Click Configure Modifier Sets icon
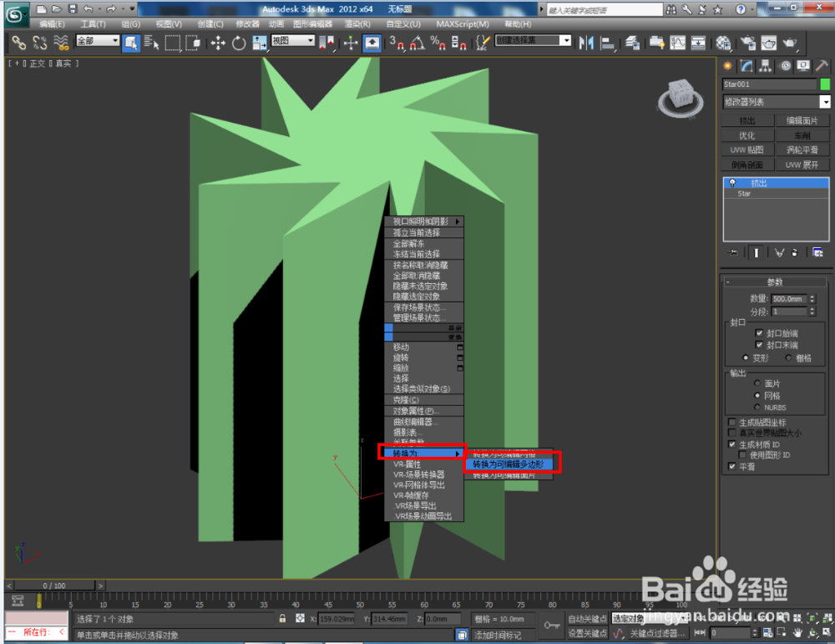This screenshot has width=835, height=644. tap(818, 252)
